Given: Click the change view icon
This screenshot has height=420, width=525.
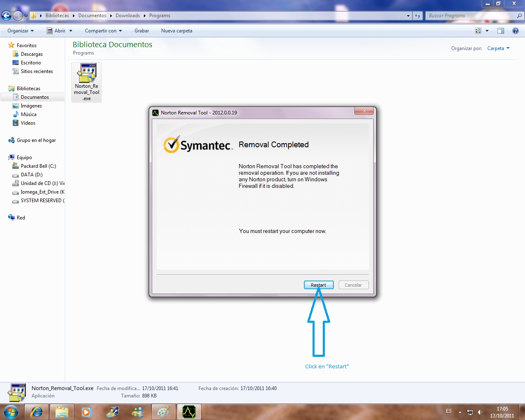Looking at the screenshot, I should [x=478, y=31].
